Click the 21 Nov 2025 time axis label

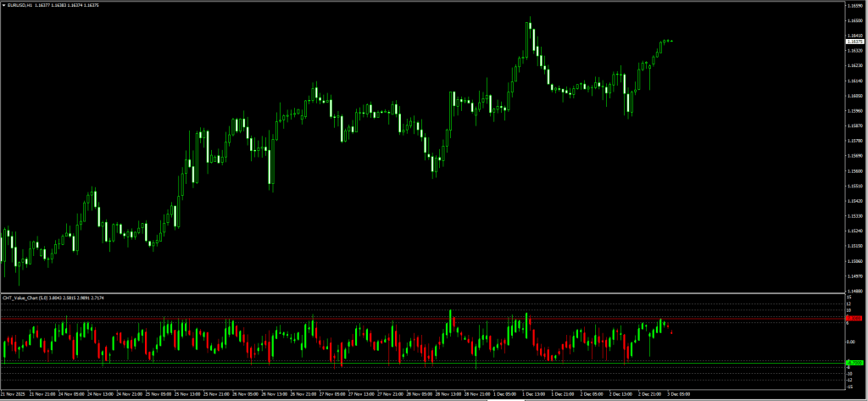pos(11,394)
